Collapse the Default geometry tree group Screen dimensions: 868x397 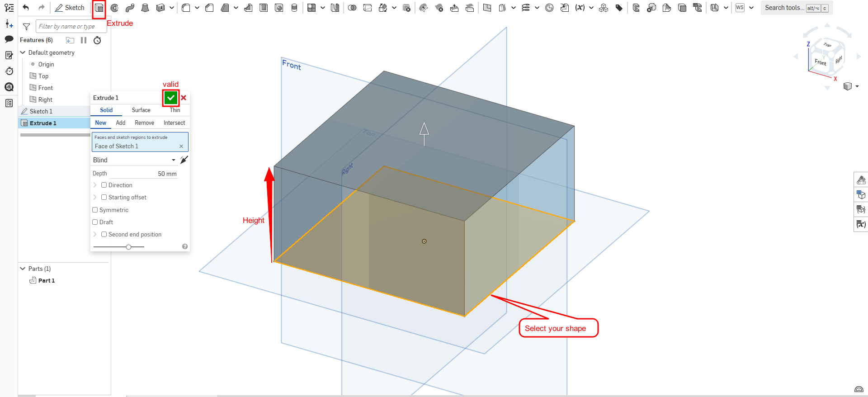(x=23, y=52)
